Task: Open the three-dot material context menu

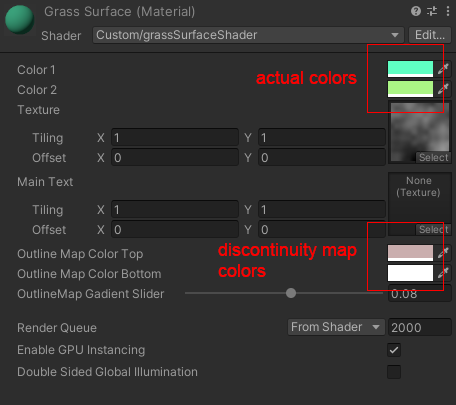Action: click(447, 11)
